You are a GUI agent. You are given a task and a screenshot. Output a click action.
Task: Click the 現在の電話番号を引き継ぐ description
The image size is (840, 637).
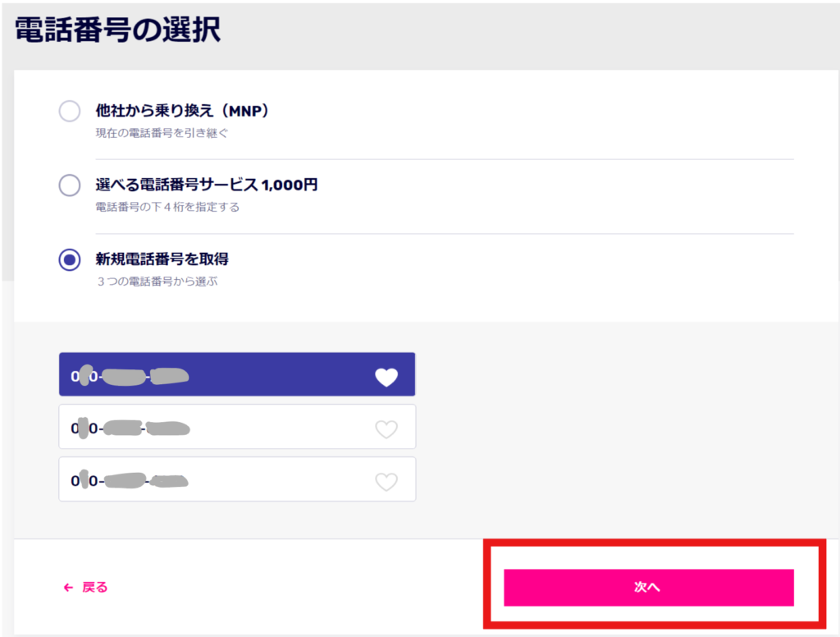pos(162,133)
